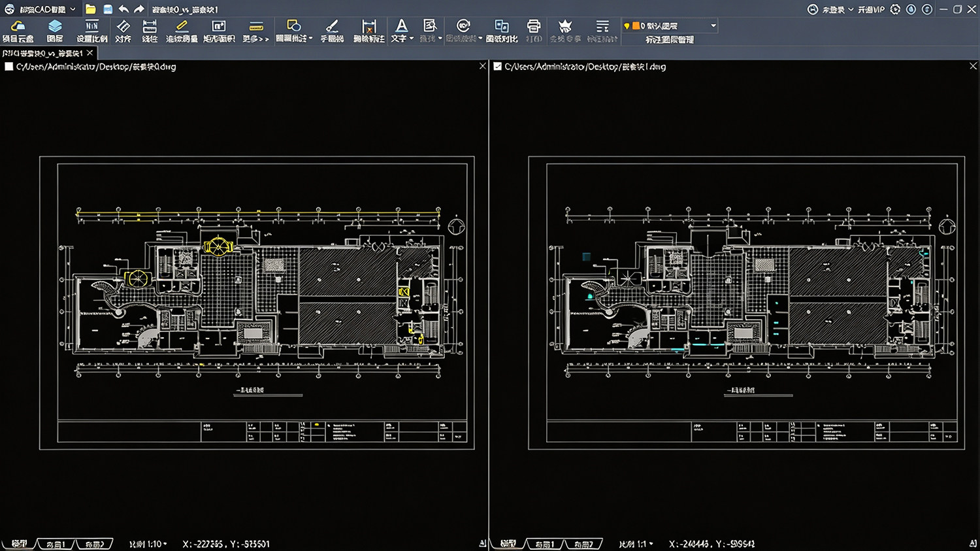Select the continuous measure pencil tool
Viewport: 980px width, 551px height.
pos(182,31)
